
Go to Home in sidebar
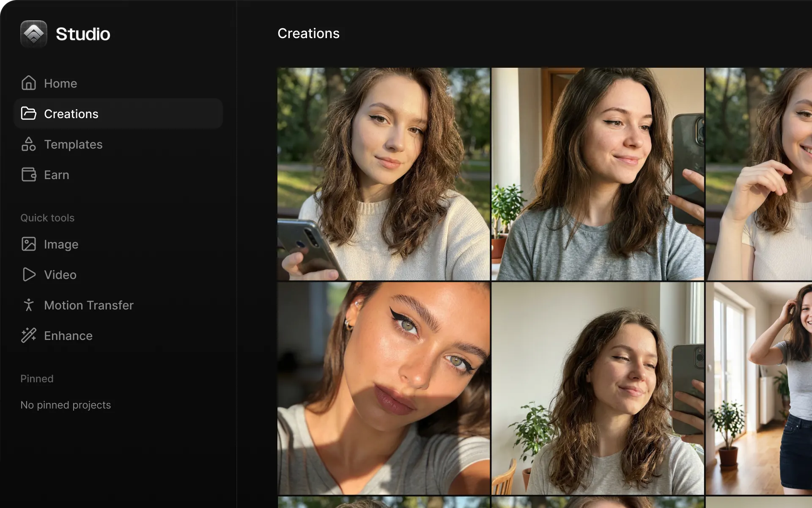click(118, 83)
